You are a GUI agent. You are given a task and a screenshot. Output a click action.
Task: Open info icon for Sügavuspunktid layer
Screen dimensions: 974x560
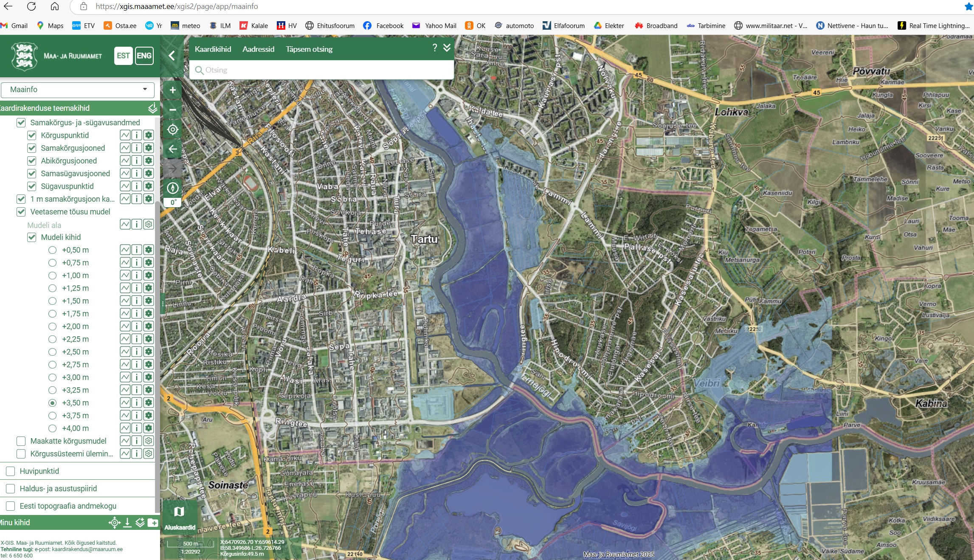point(137,186)
